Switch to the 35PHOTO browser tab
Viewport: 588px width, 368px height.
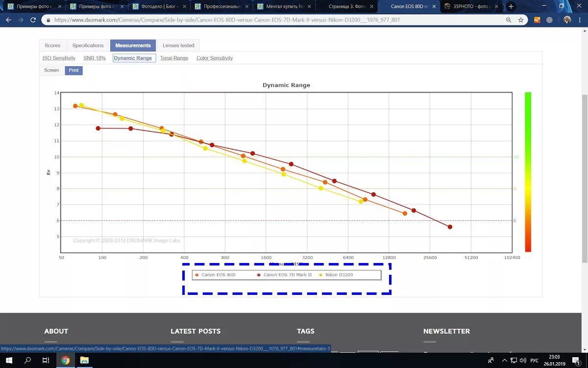(x=470, y=7)
